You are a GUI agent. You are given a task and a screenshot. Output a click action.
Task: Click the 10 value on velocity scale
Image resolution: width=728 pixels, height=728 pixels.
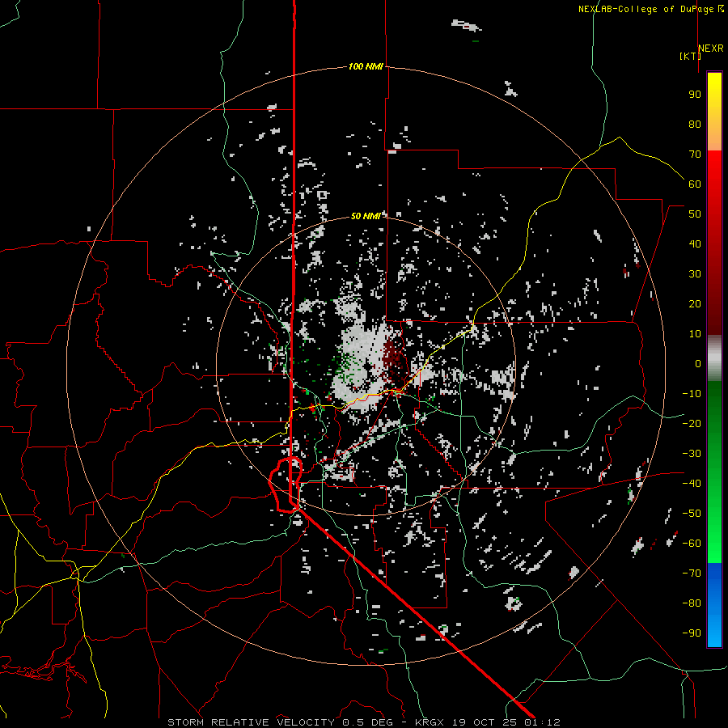point(695,334)
